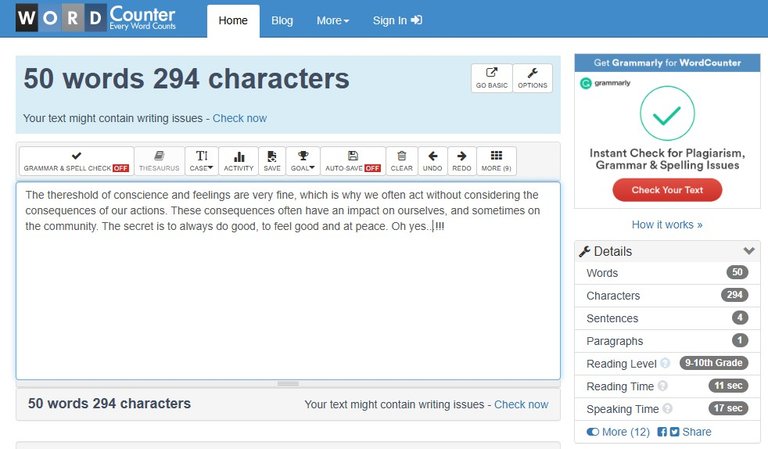The image size is (768, 449).
Task: Undo the last edit
Action: 432,161
